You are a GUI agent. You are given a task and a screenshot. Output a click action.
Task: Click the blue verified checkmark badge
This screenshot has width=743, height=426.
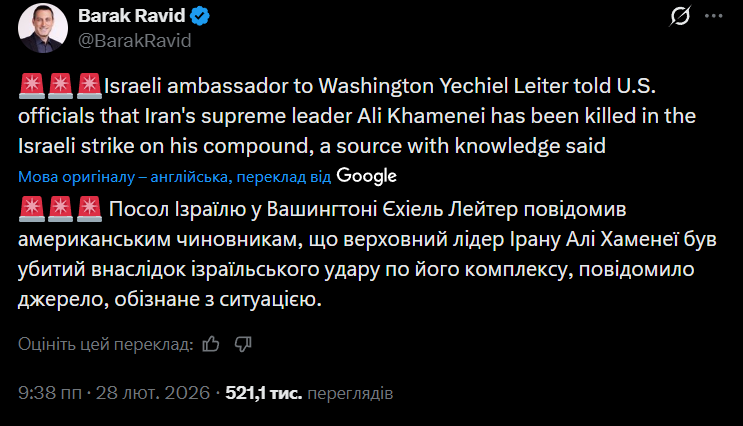click(202, 17)
